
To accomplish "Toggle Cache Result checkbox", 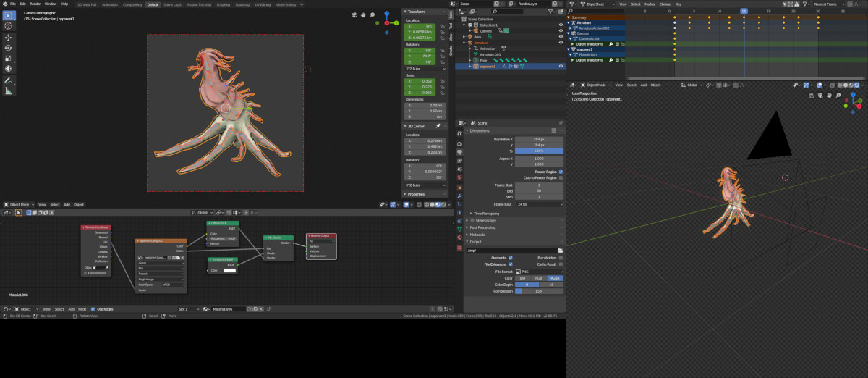I will 561,264.
